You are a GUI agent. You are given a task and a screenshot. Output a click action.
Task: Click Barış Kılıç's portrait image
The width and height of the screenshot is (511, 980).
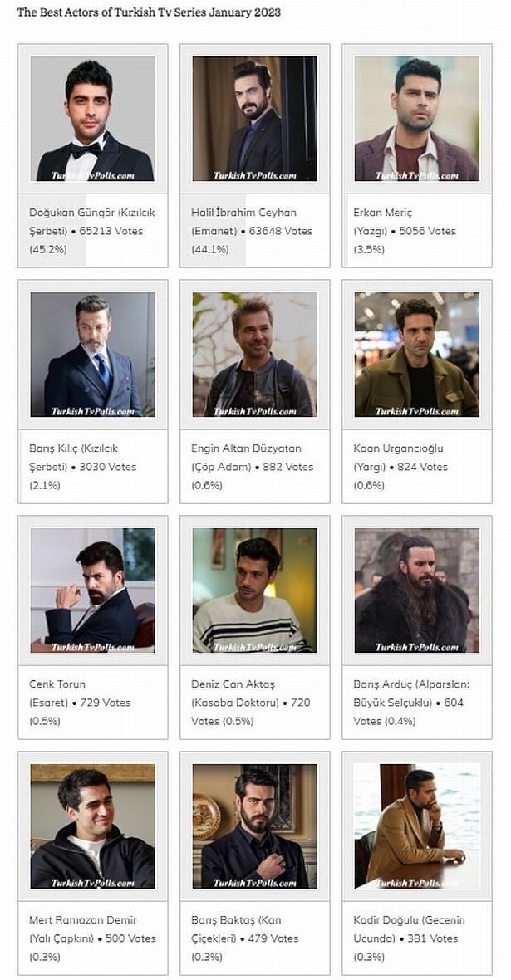tap(93, 355)
